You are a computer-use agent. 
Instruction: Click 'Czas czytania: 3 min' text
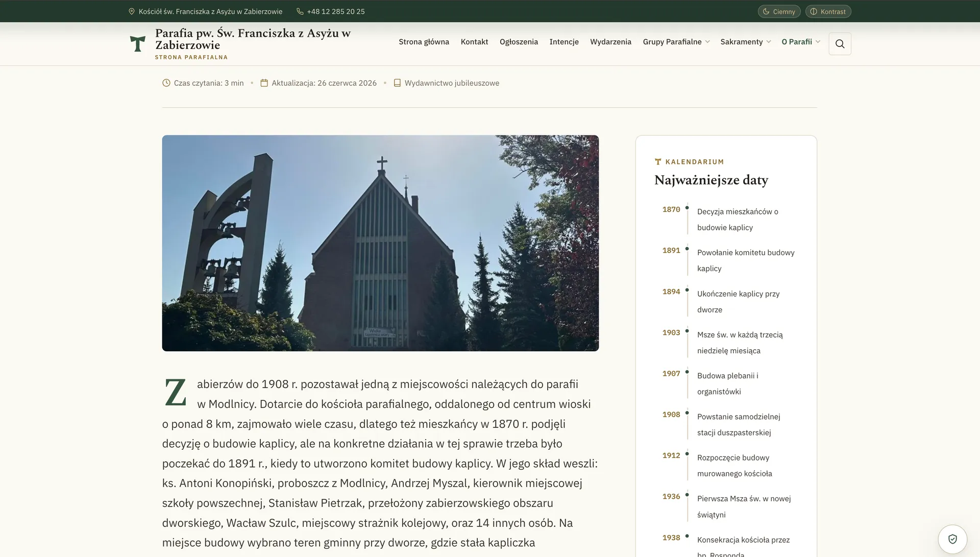click(209, 83)
